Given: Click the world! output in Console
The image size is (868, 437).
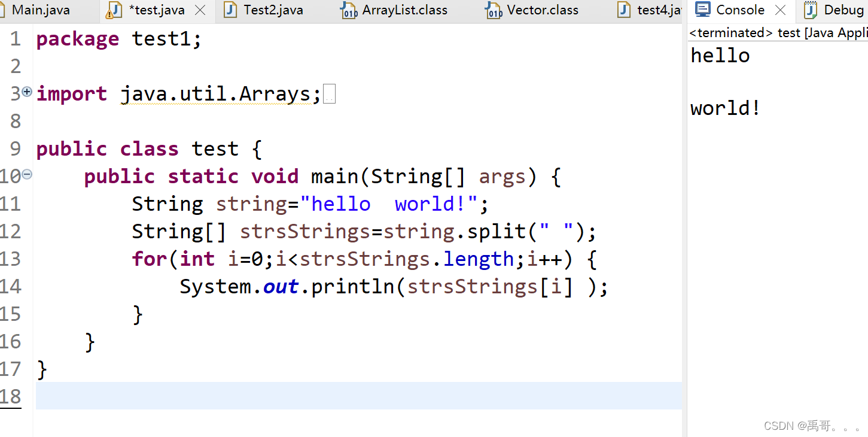Looking at the screenshot, I should 726,108.
